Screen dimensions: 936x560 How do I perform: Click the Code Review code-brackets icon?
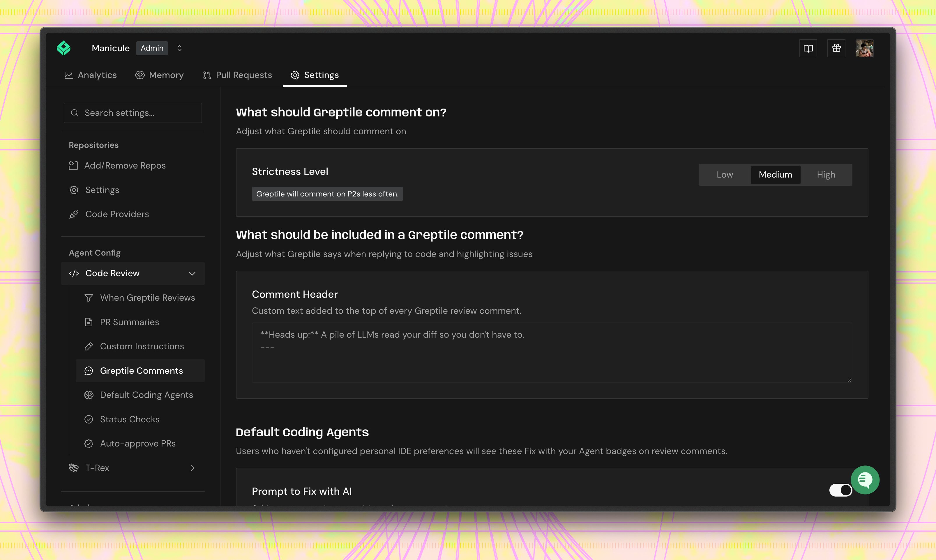point(74,274)
